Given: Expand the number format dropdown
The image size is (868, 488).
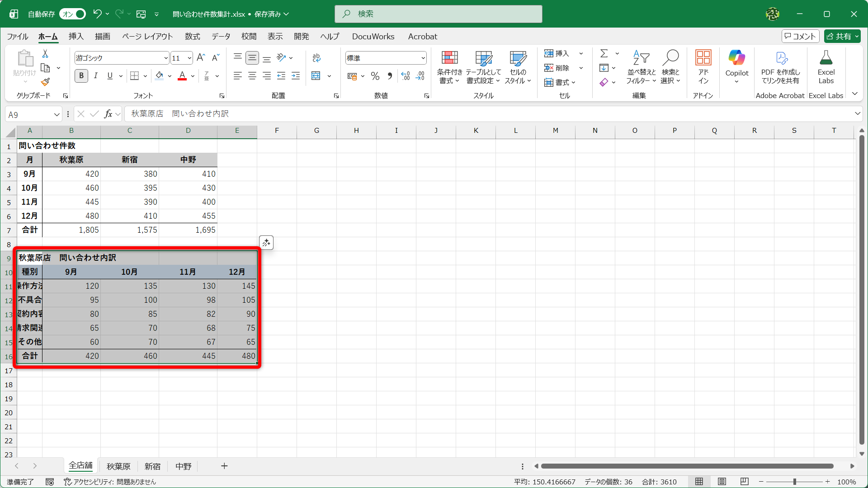Looking at the screenshot, I should tap(423, 58).
